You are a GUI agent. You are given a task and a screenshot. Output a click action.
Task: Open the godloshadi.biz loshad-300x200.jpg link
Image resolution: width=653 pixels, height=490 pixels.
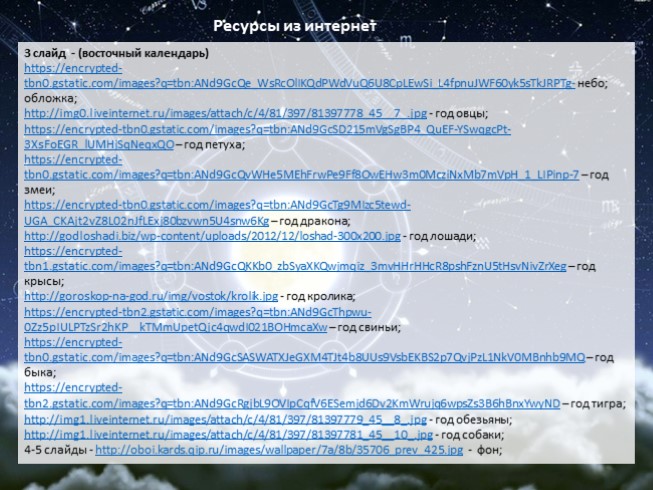[x=212, y=235]
